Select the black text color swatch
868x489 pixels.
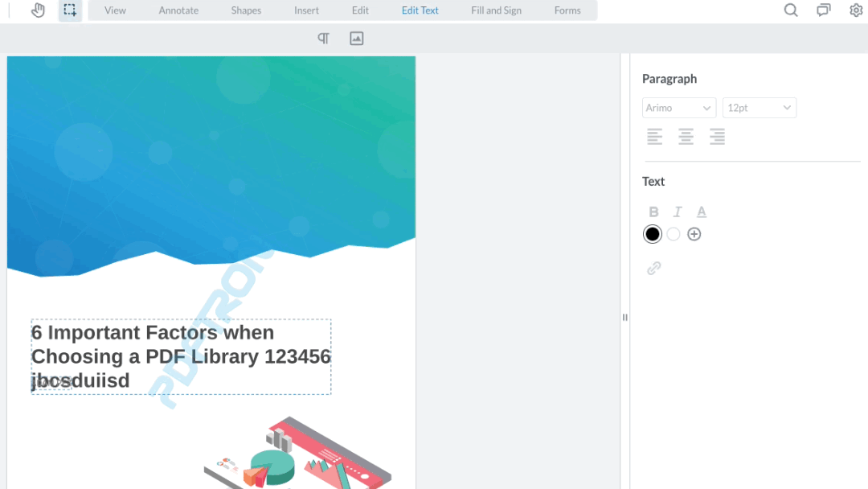click(x=652, y=233)
